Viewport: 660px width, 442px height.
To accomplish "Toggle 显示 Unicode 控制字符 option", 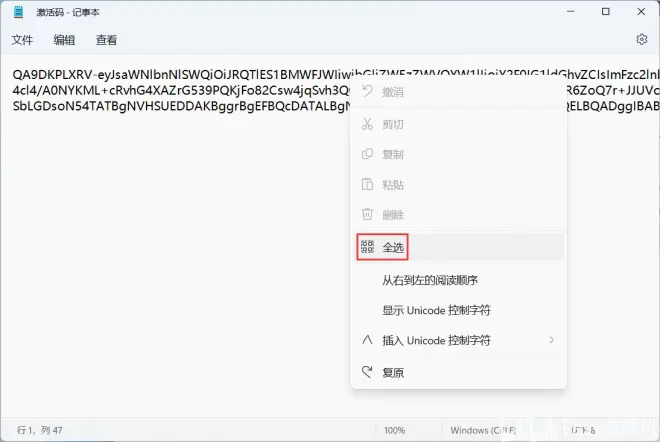I will click(458, 310).
